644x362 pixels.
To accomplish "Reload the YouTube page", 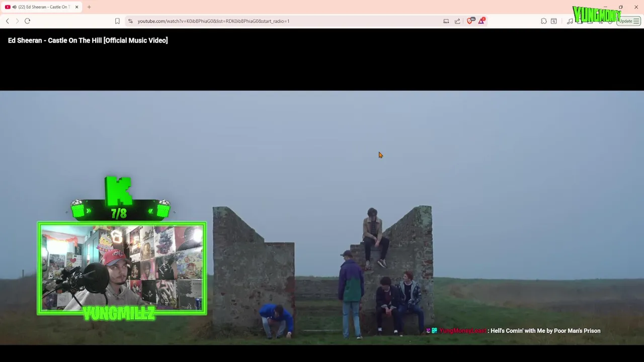I will pos(28,21).
